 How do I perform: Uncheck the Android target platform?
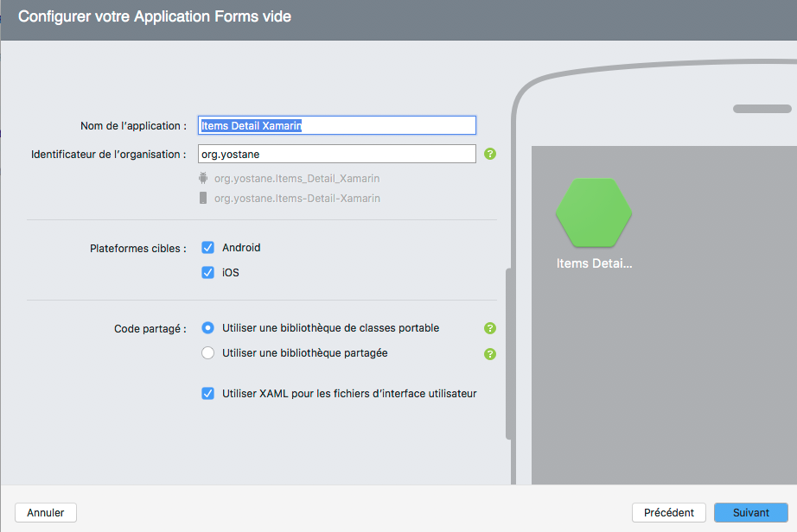207,247
